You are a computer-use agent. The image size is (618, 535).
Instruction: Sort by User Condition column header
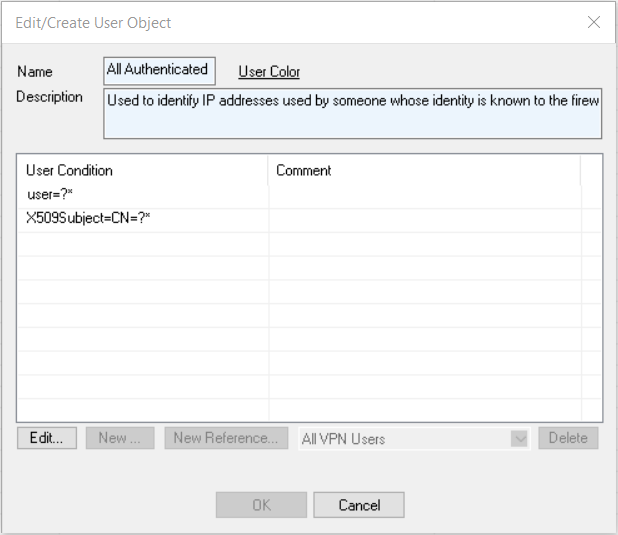tap(142, 171)
